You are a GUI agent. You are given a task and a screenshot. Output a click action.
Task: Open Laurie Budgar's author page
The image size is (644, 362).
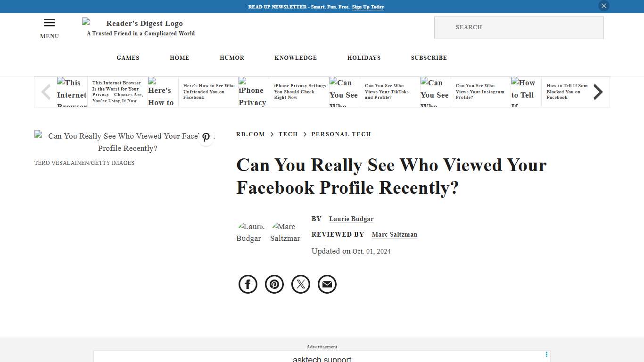coord(351,219)
